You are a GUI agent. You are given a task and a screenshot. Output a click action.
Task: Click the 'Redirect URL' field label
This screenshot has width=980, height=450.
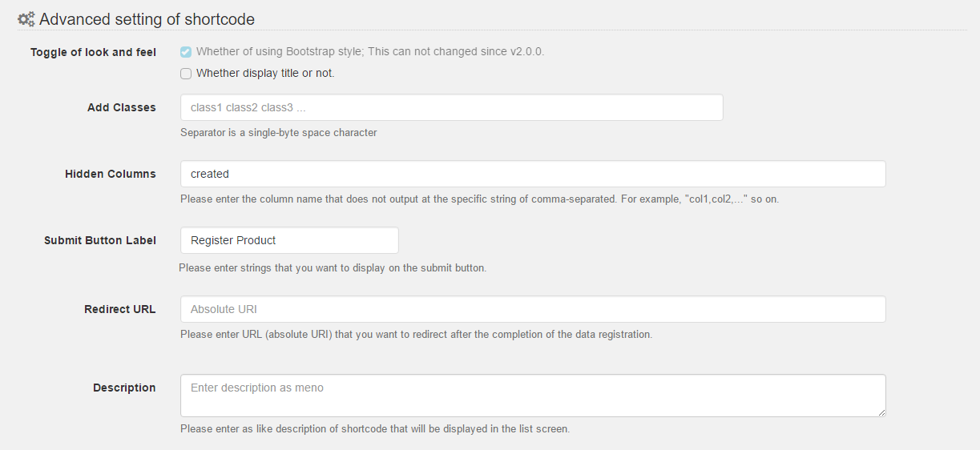(120, 309)
